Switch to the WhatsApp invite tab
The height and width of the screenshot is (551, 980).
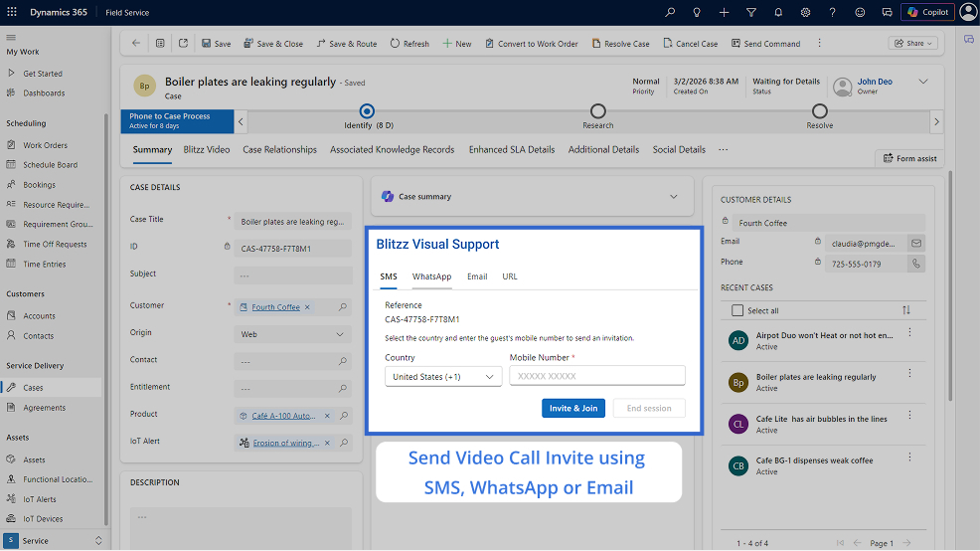point(431,276)
